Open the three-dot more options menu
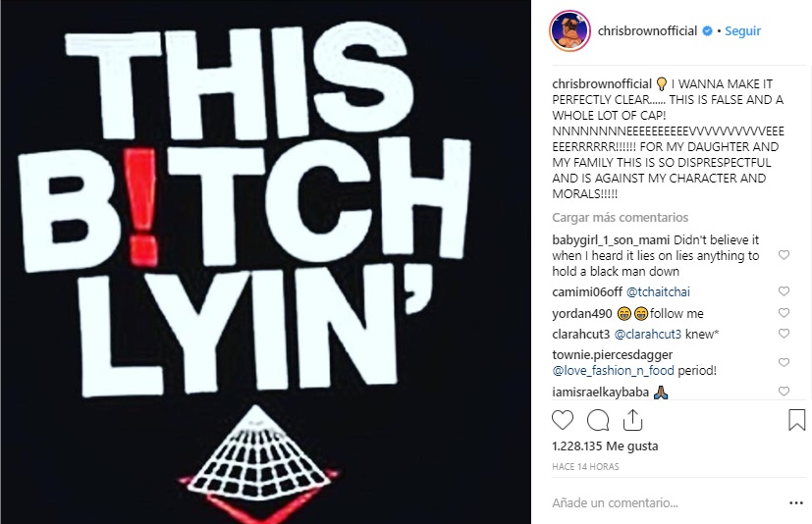 pos(796,502)
